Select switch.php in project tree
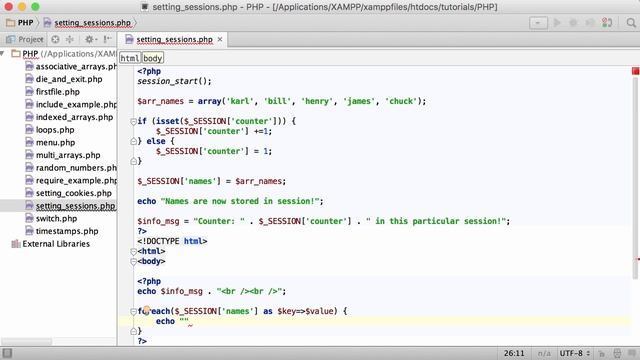Image resolution: width=640 pixels, height=360 pixels. click(x=51, y=218)
